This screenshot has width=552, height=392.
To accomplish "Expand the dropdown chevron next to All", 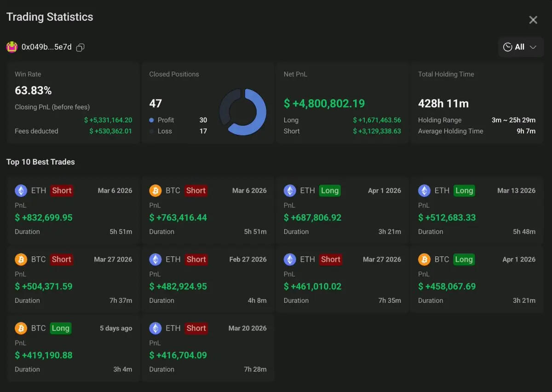I will tap(533, 47).
